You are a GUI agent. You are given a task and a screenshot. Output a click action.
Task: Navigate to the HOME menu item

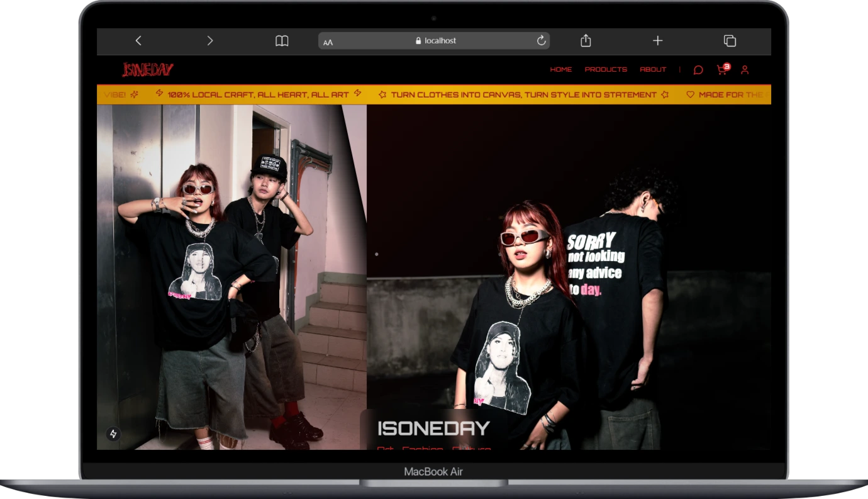[562, 69]
